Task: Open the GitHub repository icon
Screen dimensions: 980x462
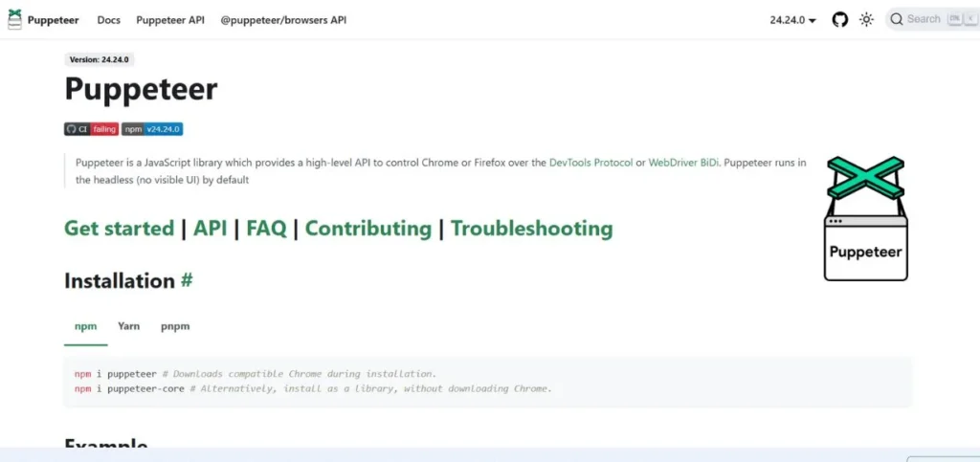Action: click(x=840, y=20)
